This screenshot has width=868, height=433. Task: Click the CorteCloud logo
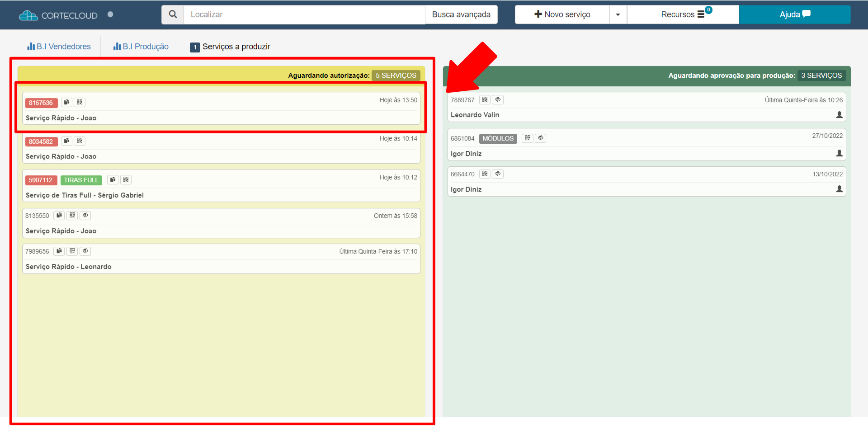click(x=58, y=15)
